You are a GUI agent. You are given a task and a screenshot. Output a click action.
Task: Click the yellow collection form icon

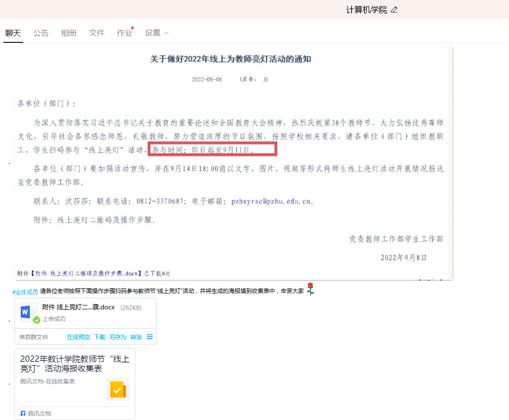coord(117,389)
